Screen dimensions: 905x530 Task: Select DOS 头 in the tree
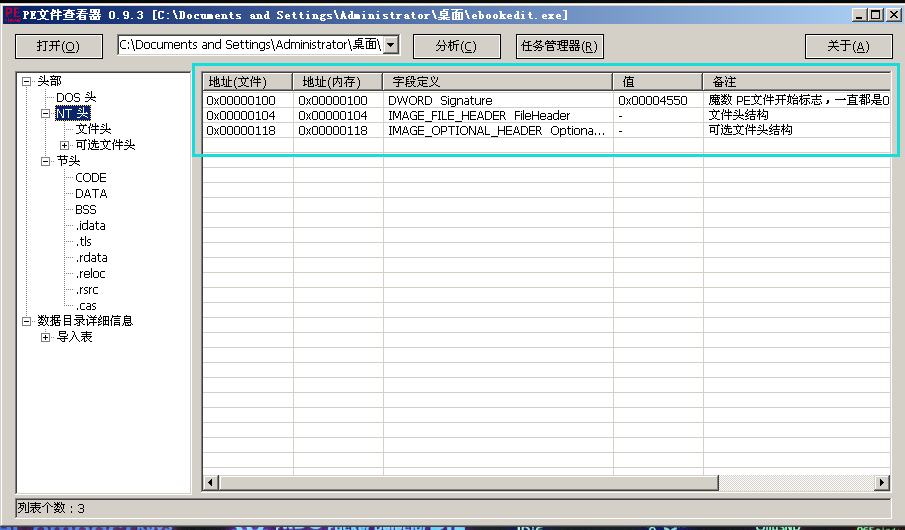(76, 97)
